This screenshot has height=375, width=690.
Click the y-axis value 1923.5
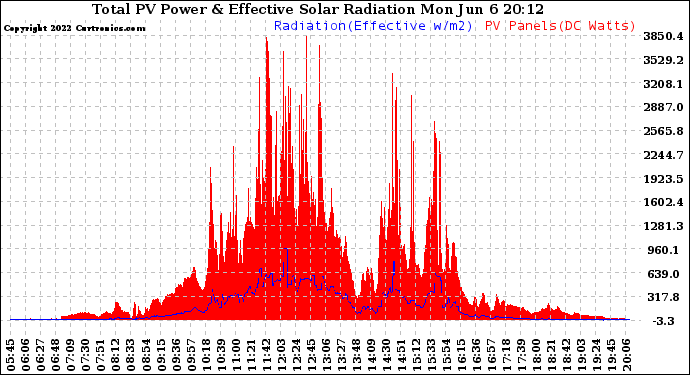(x=663, y=179)
